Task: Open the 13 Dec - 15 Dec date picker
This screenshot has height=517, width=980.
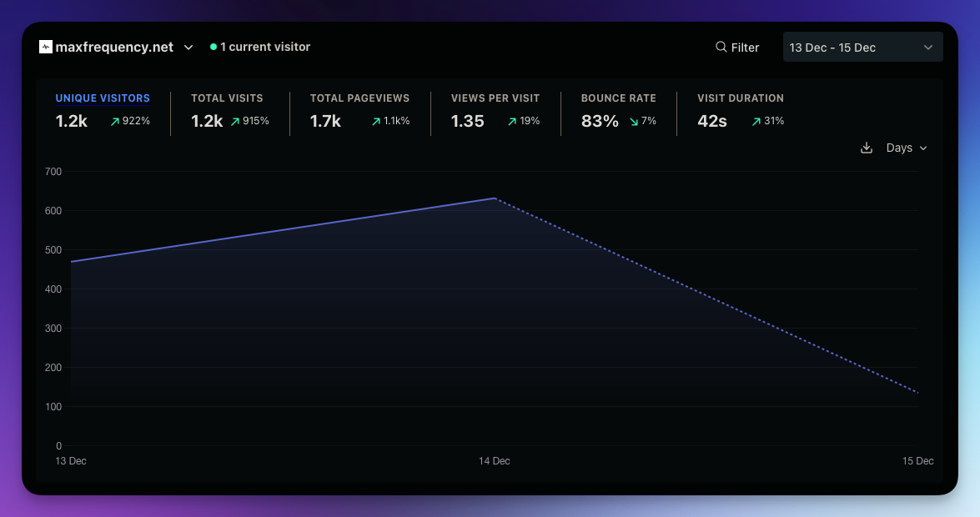Action: [x=862, y=48]
